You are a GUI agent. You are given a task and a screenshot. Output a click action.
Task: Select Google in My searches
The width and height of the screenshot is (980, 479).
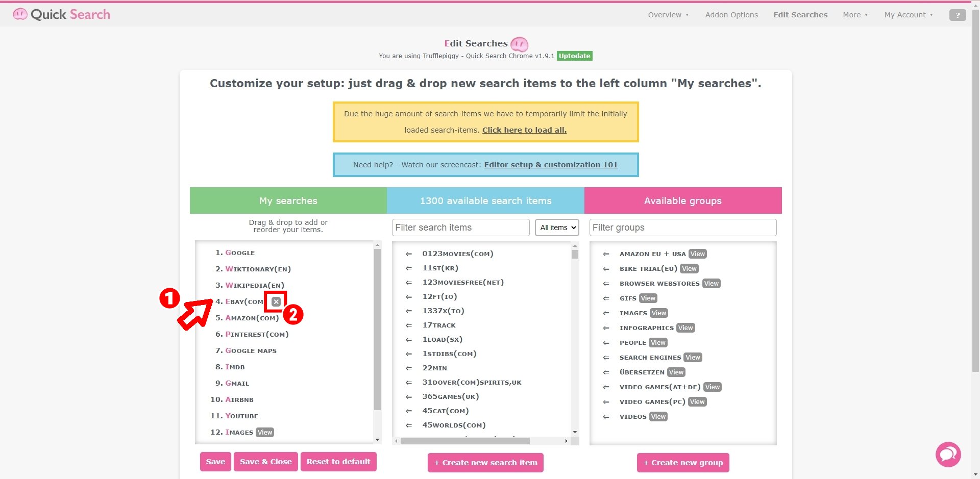240,253
